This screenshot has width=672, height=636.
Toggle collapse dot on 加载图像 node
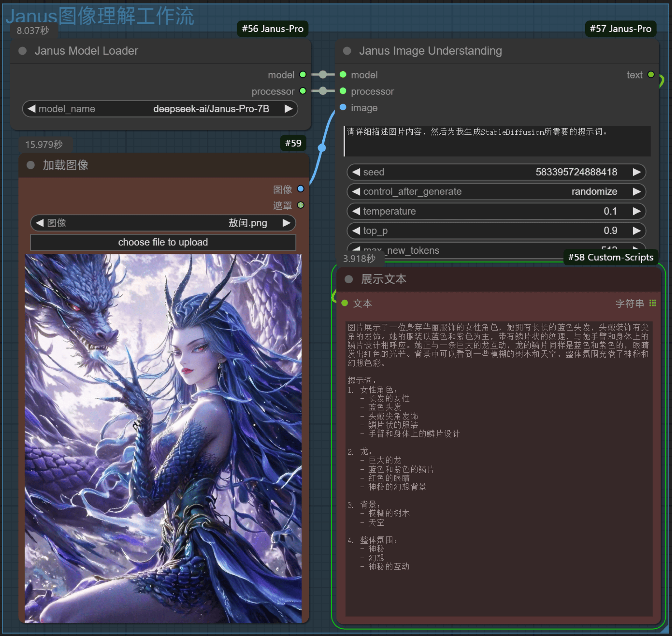click(x=30, y=165)
